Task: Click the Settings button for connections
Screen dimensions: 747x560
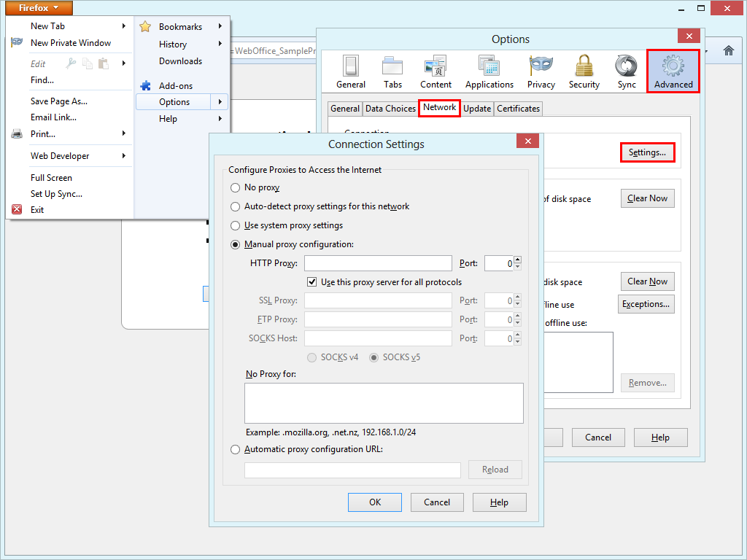Action: click(647, 152)
